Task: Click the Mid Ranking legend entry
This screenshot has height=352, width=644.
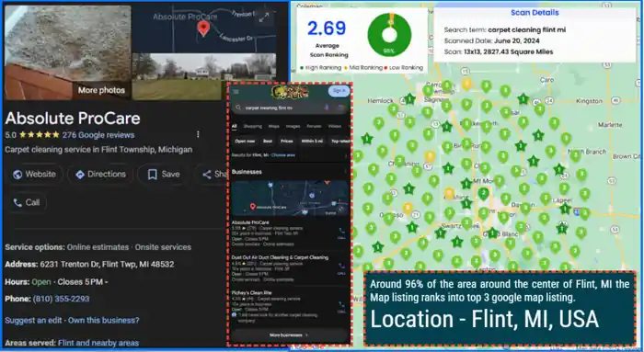Action: (x=362, y=68)
